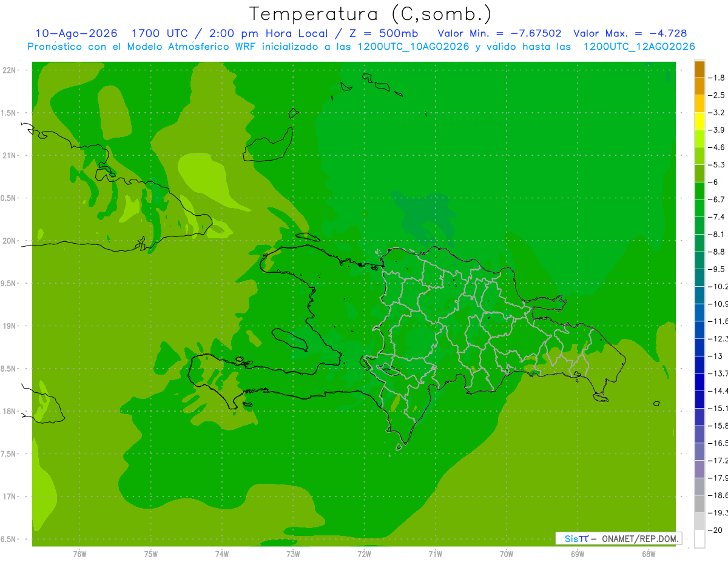Click the purple swatch between -17.2 and -17.9
Image resolution: width=728 pixels, height=562 pixels.
click(699, 469)
